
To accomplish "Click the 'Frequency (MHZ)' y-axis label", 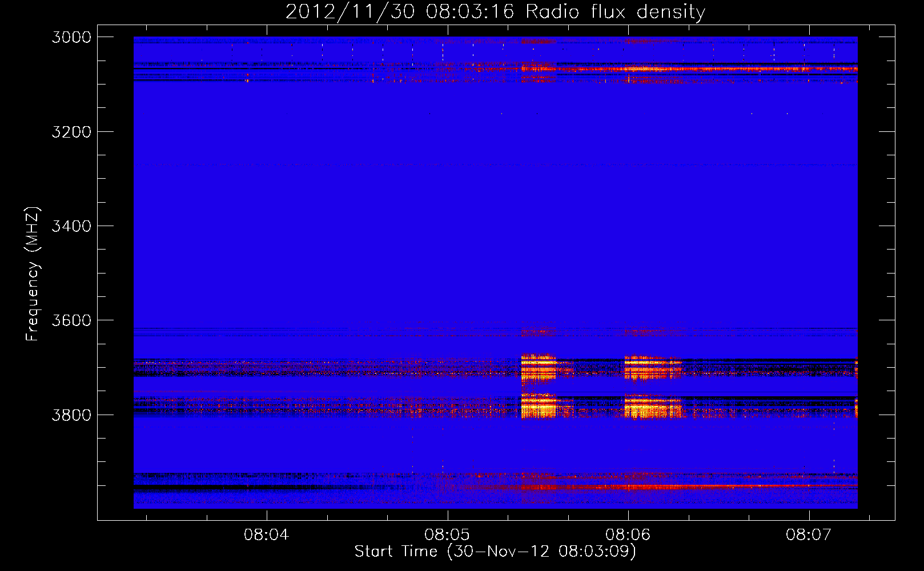I will tap(33, 274).
